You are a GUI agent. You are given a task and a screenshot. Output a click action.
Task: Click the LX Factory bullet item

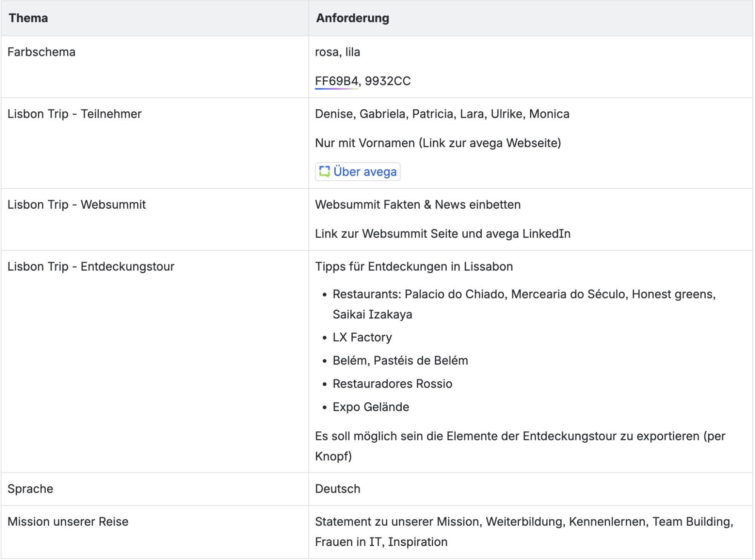click(362, 337)
